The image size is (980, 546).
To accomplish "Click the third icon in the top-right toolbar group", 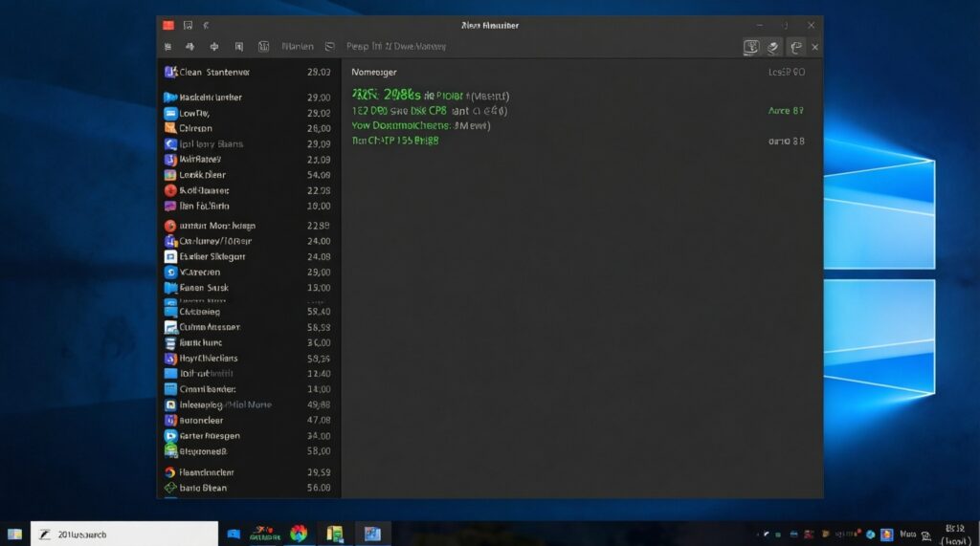I will pyautogui.click(x=795, y=47).
